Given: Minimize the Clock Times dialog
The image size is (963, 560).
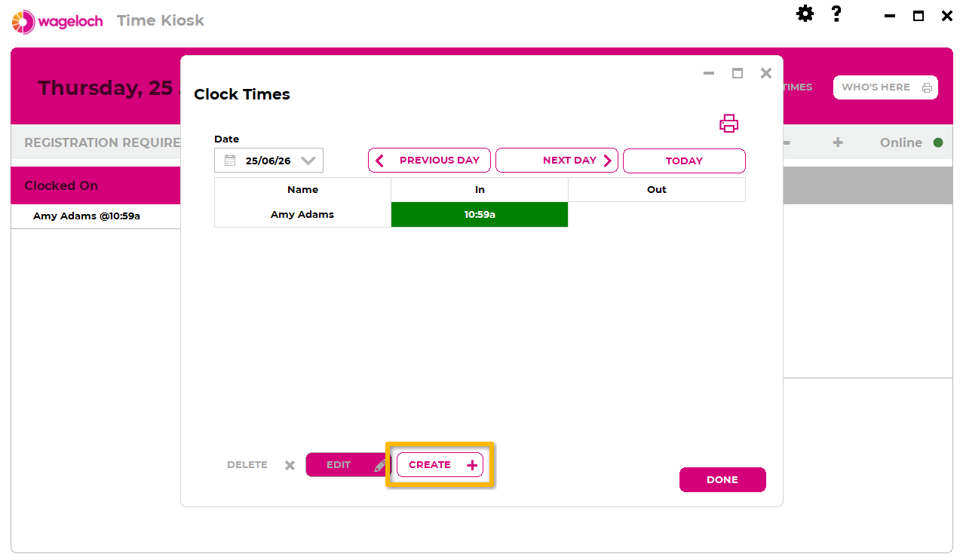Looking at the screenshot, I should pos(709,73).
